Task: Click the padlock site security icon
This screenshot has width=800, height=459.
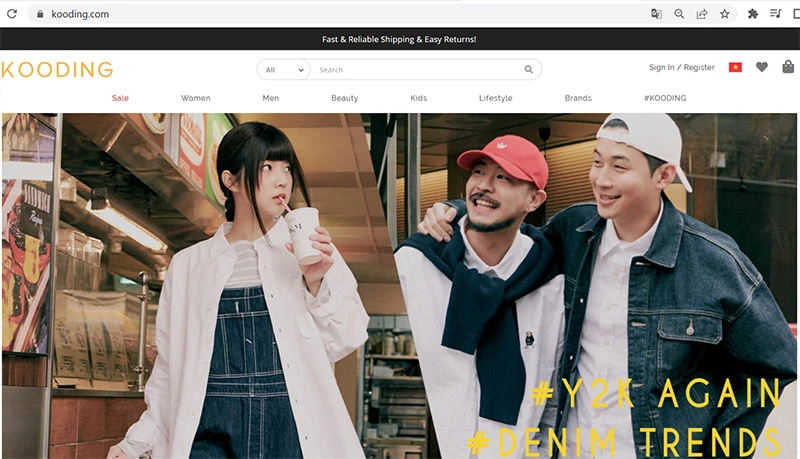Action: coord(40,14)
